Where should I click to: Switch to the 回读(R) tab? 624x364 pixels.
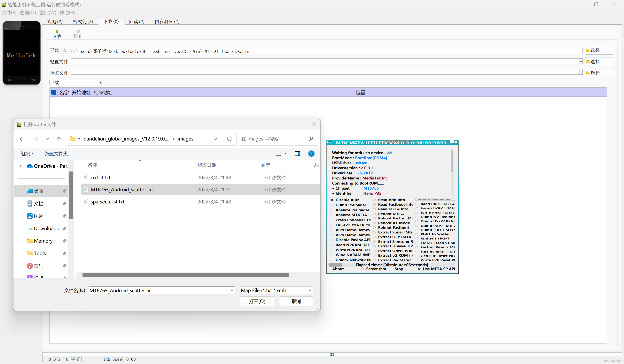tap(137, 22)
